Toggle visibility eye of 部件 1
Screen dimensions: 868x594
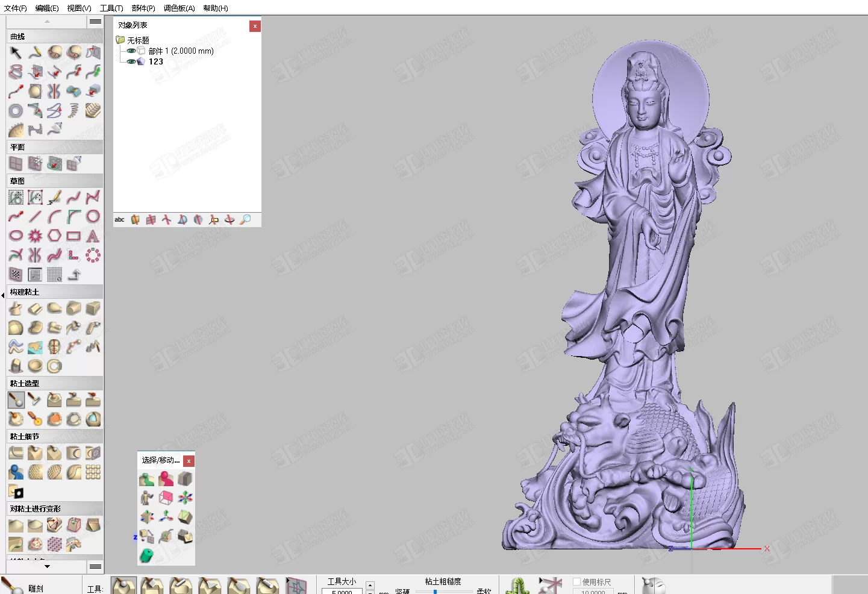click(x=131, y=51)
